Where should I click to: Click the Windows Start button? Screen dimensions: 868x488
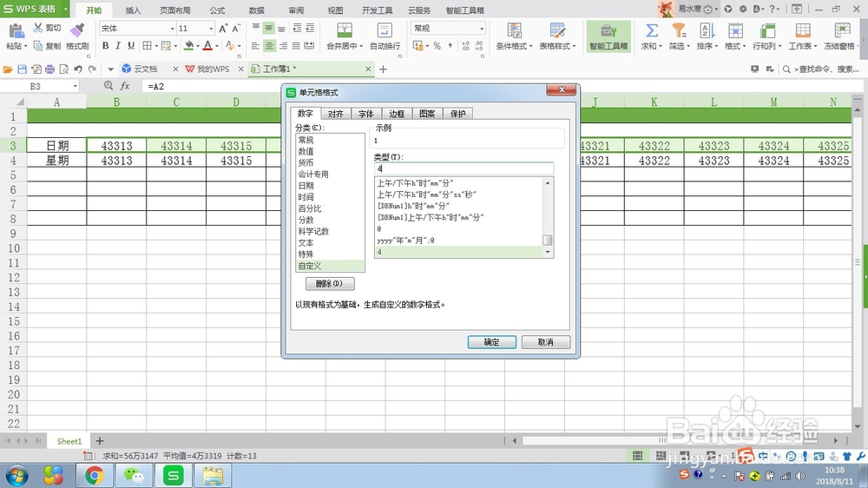click(16, 475)
